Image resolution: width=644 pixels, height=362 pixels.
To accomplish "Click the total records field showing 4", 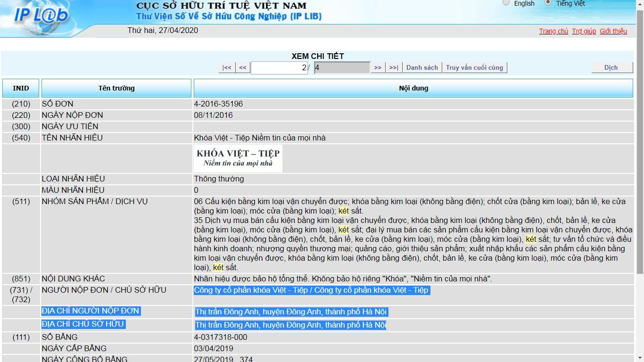I will click(342, 67).
